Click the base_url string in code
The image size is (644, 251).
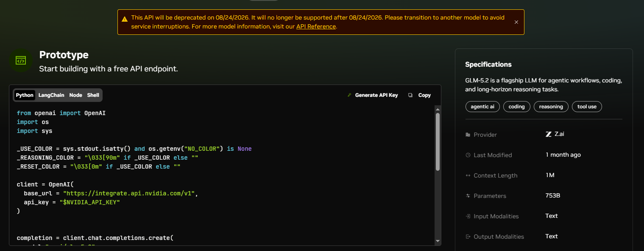129,193
